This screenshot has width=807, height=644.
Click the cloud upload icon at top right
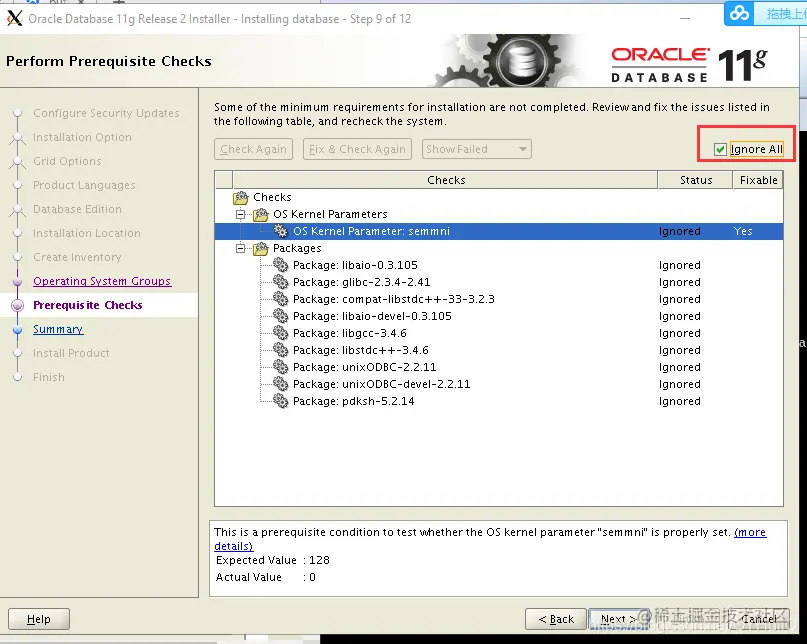click(740, 13)
